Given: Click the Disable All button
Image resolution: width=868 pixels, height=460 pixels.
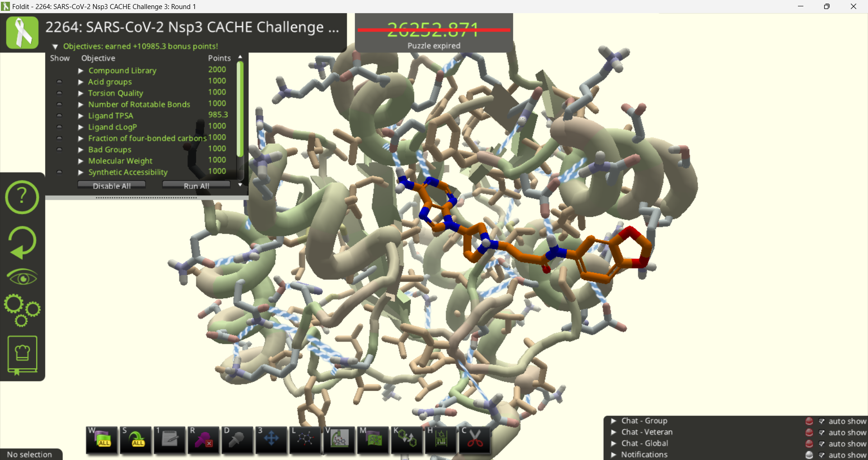Looking at the screenshot, I should pyautogui.click(x=111, y=186).
